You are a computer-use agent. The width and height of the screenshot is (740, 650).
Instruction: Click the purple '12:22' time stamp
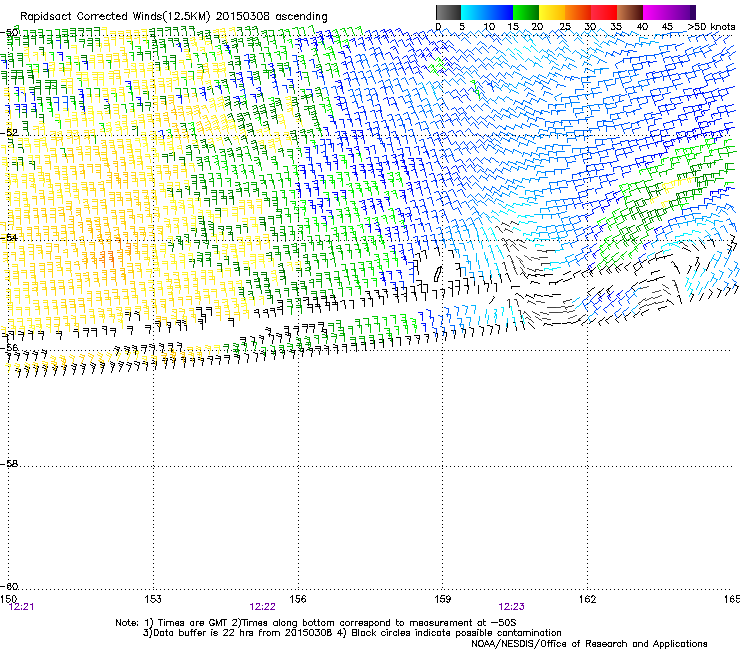coord(262,607)
